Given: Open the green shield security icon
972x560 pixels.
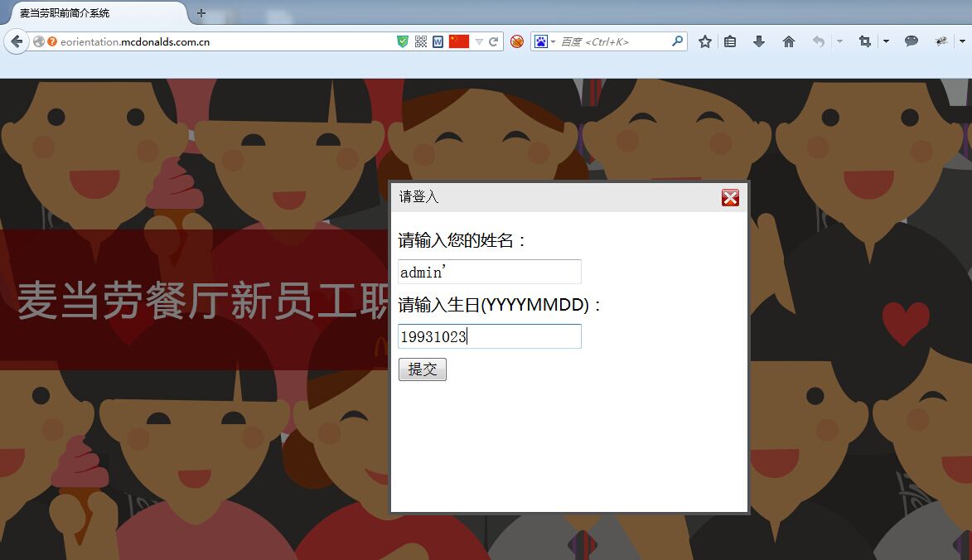Looking at the screenshot, I should (403, 41).
